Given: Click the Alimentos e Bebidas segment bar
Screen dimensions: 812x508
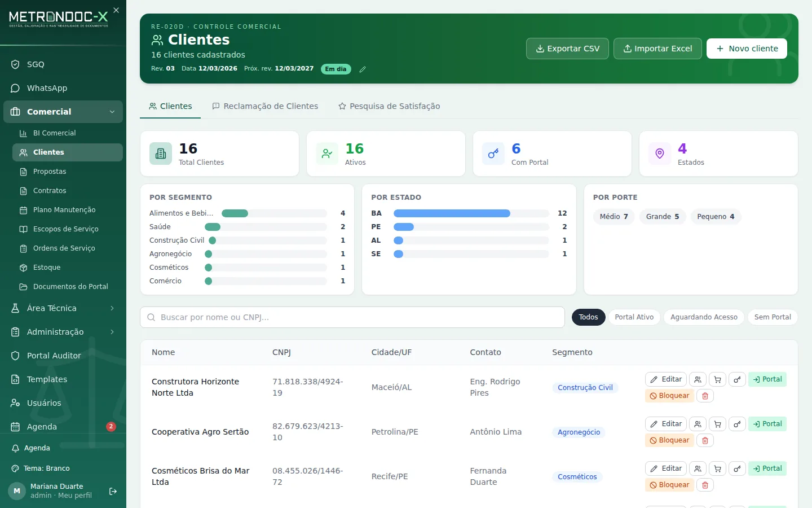Looking at the screenshot, I should coord(274,213).
